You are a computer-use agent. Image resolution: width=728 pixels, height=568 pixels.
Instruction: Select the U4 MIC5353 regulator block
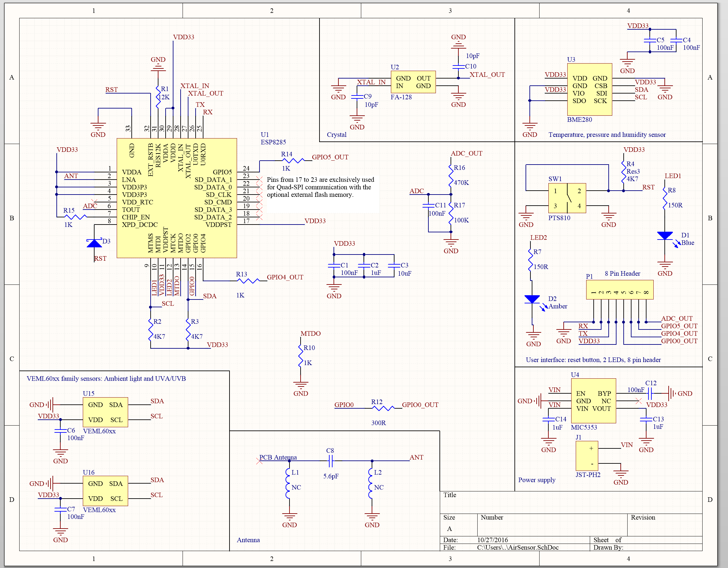click(x=593, y=401)
